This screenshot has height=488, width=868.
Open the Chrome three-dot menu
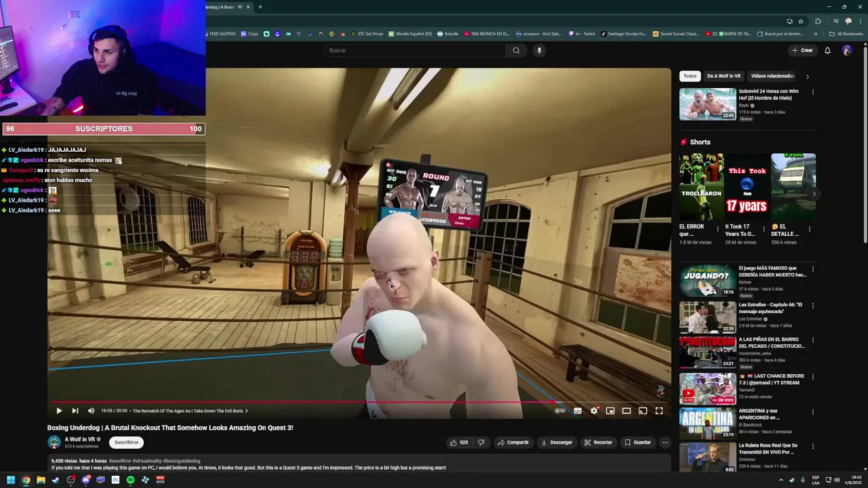point(859,21)
